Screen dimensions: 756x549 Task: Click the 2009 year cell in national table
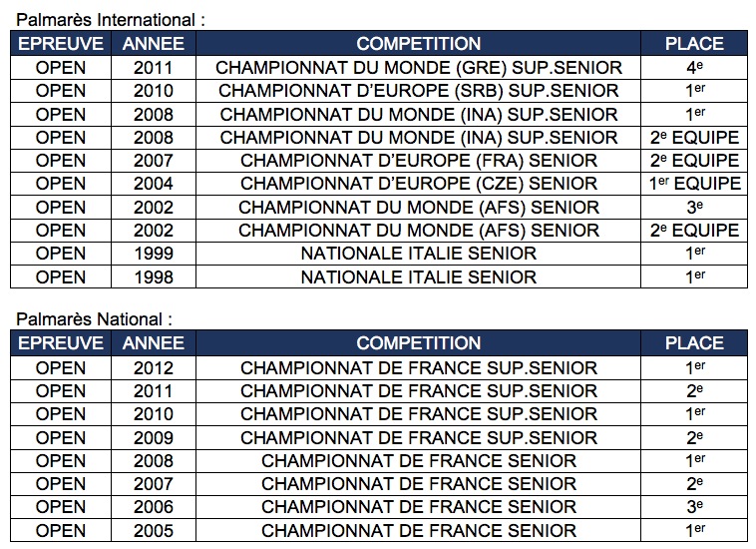154,437
